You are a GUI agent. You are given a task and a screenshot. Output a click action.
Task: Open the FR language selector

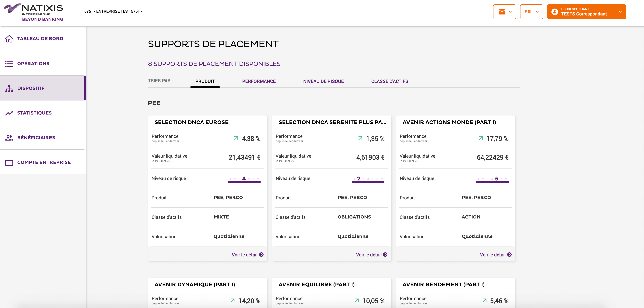[531, 12]
